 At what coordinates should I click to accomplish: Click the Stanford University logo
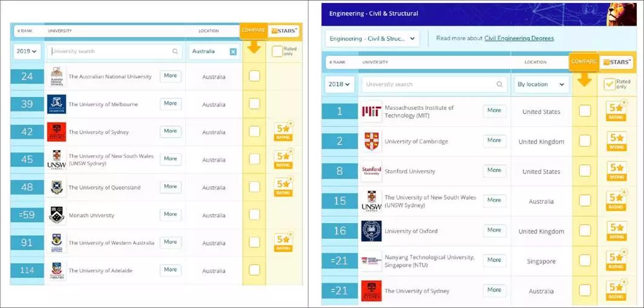[x=372, y=171]
